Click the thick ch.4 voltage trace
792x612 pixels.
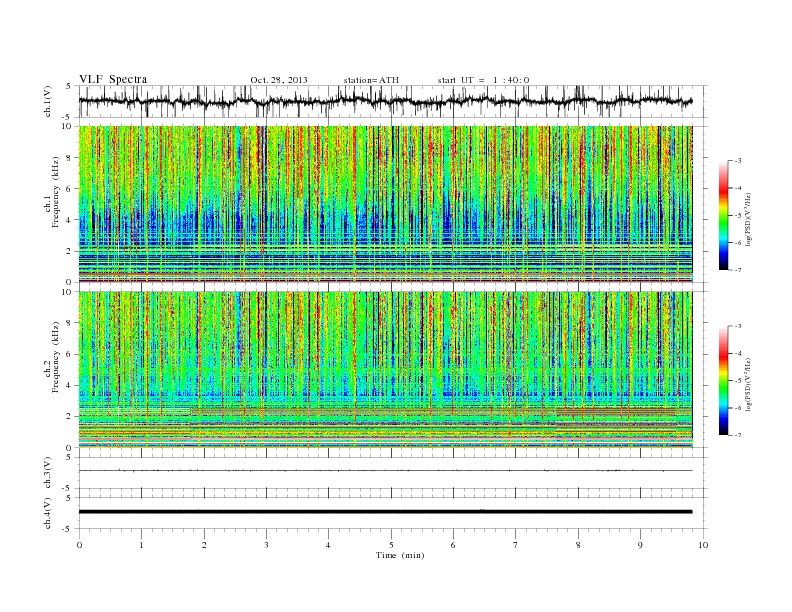(385, 512)
